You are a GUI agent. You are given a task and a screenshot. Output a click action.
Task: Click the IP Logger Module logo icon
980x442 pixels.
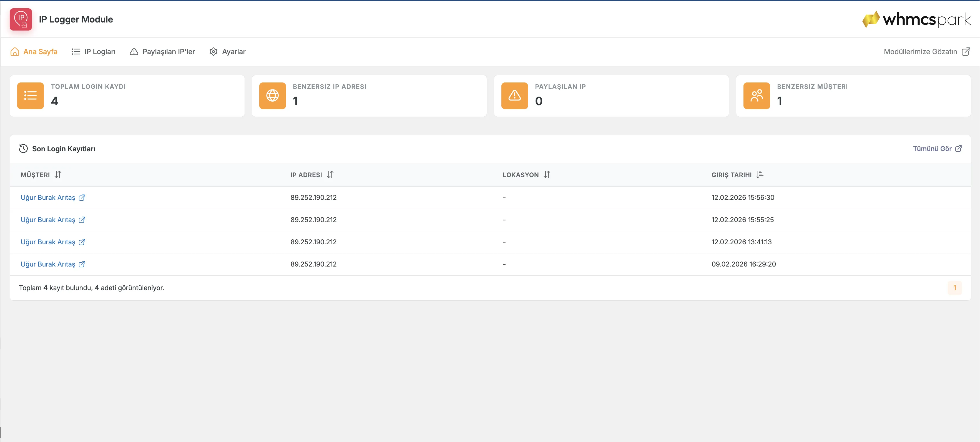(x=21, y=19)
